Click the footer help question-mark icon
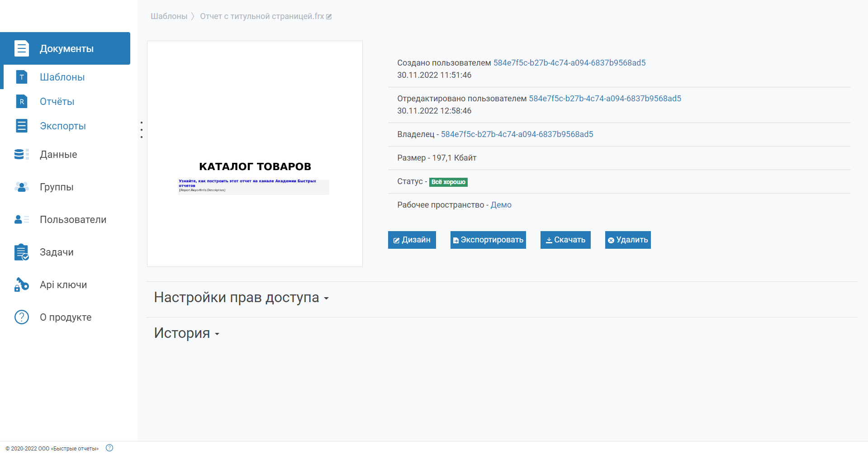Image resolution: width=868 pixels, height=455 pixels. (x=109, y=448)
